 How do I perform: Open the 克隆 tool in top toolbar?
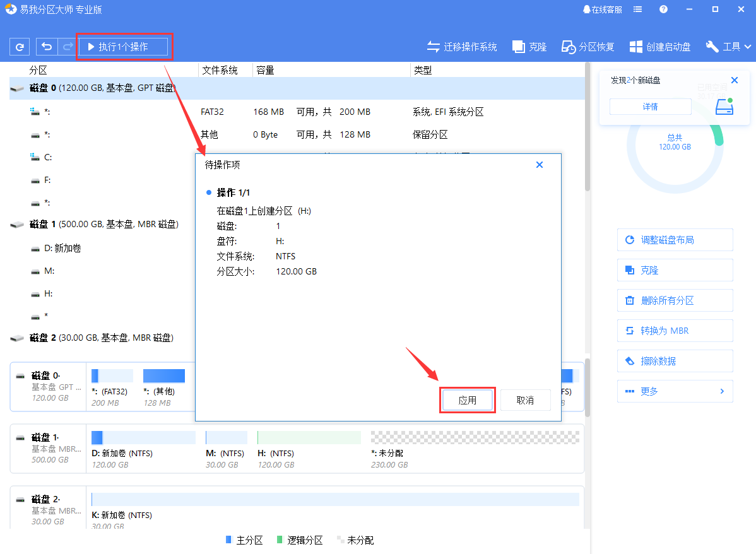(529, 47)
